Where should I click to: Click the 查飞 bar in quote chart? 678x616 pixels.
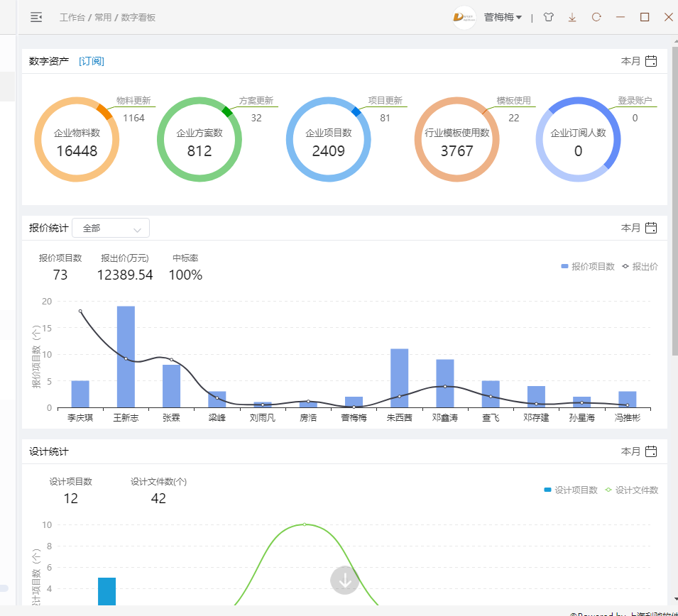[491, 395]
